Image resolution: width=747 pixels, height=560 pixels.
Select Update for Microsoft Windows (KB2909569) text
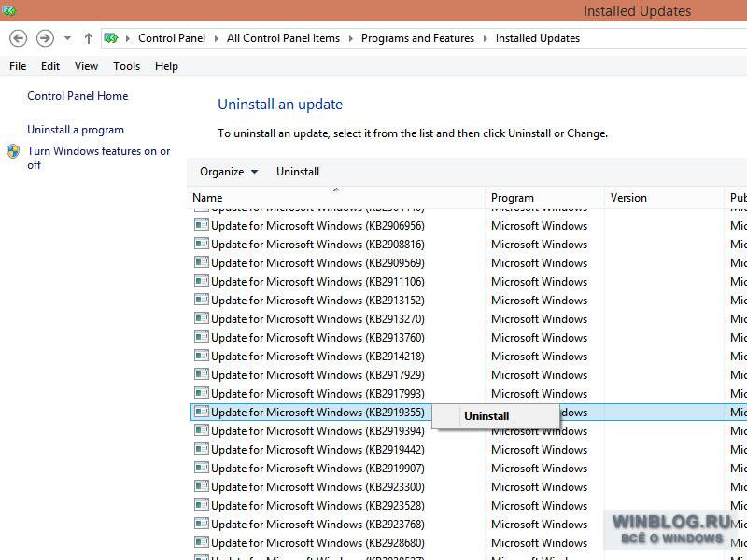(317, 263)
